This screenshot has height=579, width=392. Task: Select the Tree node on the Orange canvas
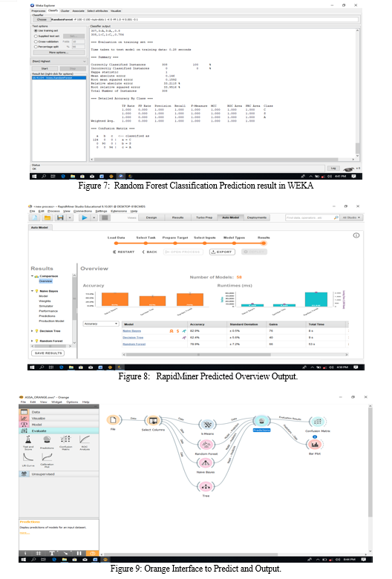click(206, 486)
